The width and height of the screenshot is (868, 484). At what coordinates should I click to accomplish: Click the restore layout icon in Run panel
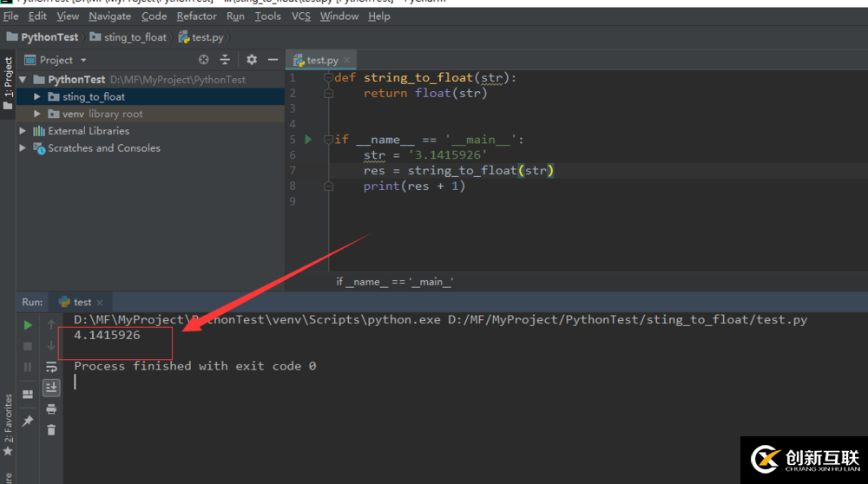pyautogui.click(x=28, y=395)
